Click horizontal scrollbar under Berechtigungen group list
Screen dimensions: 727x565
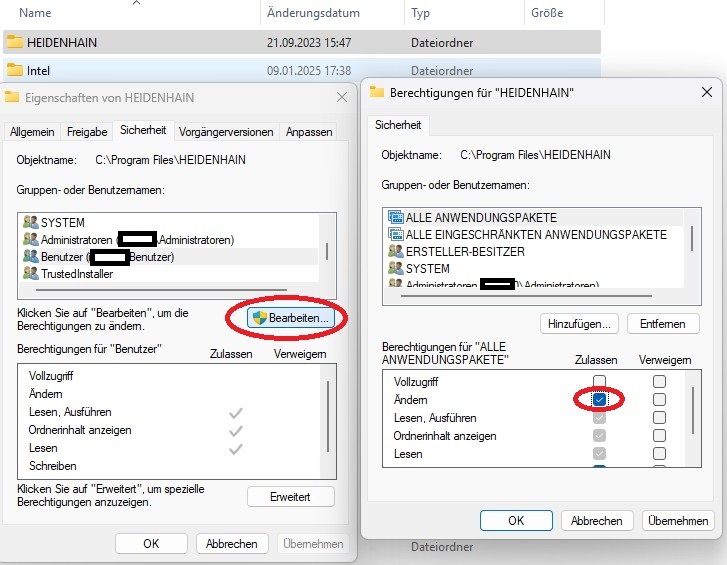[x=526, y=296]
